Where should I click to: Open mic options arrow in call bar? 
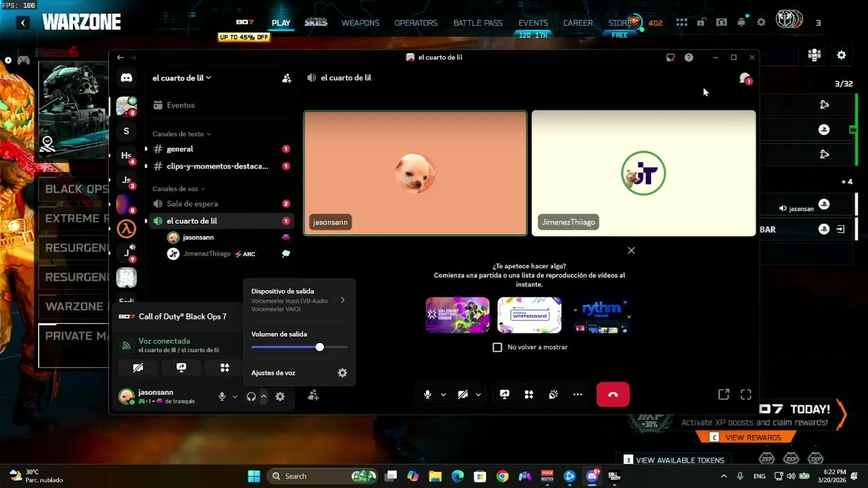(443, 394)
